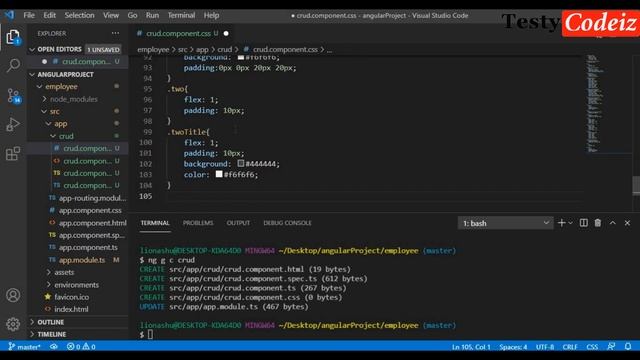This screenshot has width=640, height=360.
Task: Split the terminal panel
Action: pos(584,223)
